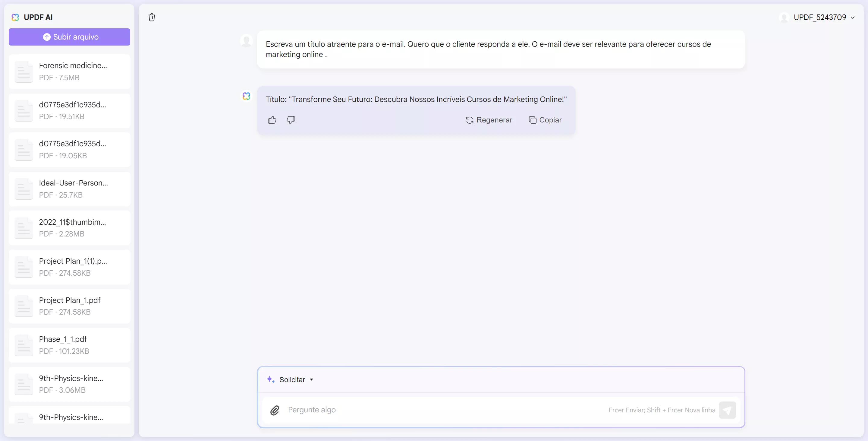Give thumbs down to the AI response
The width and height of the screenshot is (868, 441).
[x=291, y=120]
